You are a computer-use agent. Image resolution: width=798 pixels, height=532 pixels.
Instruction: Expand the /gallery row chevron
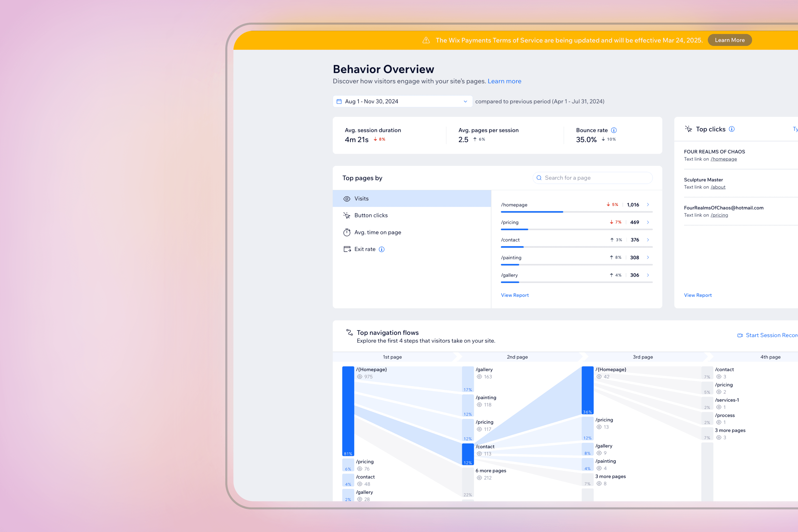[x=648, y=275]
